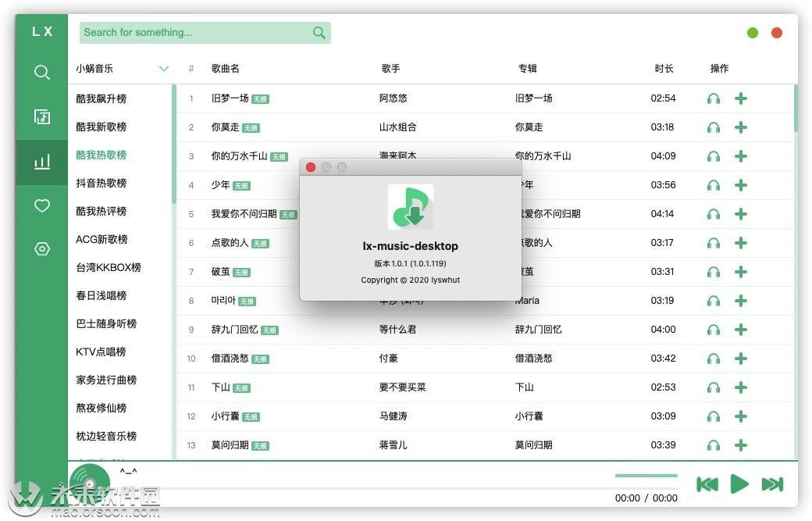The height and width of the screenshot is (521, 812).
Task: Click the headphone icon beside 旧梦一场
Action: 714,98
